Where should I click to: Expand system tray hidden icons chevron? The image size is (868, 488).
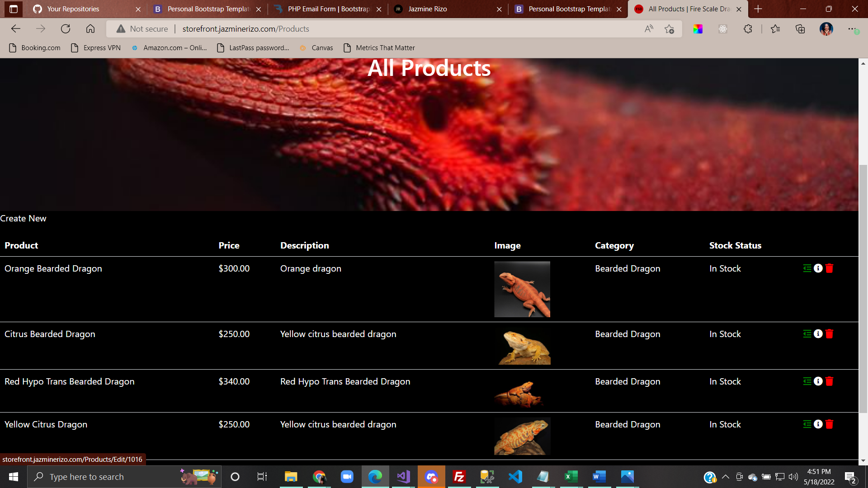726,477
